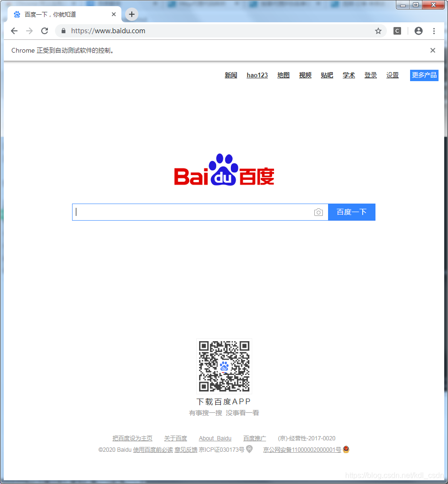448x484 pixels.
Task: Click the police badge icon in footer
Action: [x=346, y=449]
